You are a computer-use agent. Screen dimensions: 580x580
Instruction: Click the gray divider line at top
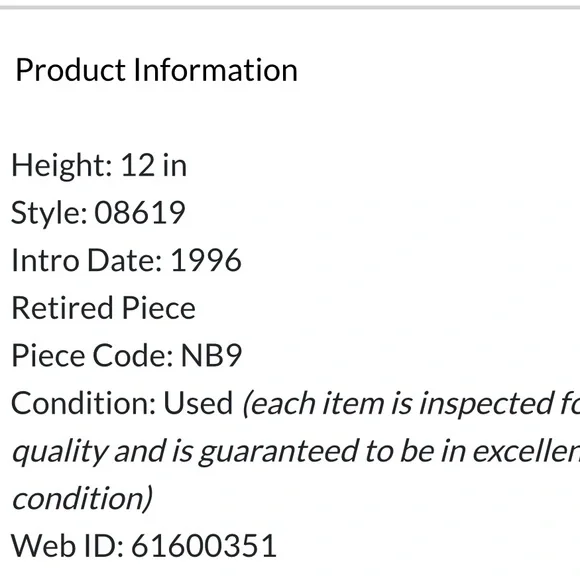coord(290,7)
